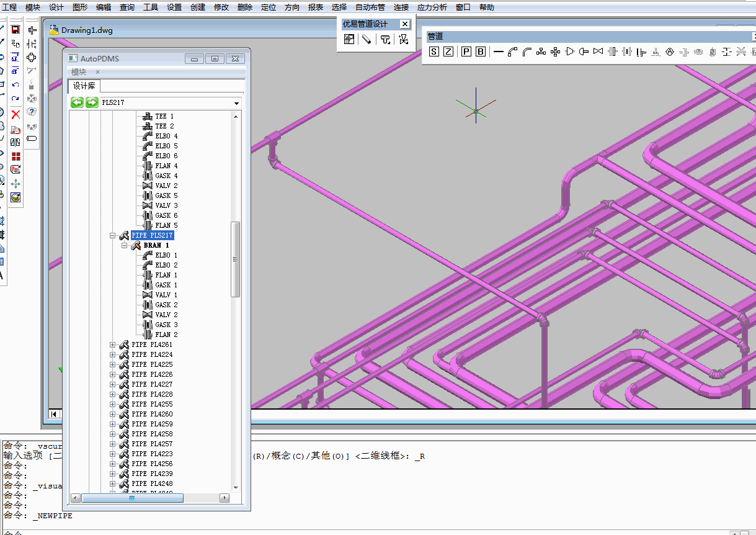Click the red four-square grid icon
This screenshot has height=535, width=756.
click(16, 156)
